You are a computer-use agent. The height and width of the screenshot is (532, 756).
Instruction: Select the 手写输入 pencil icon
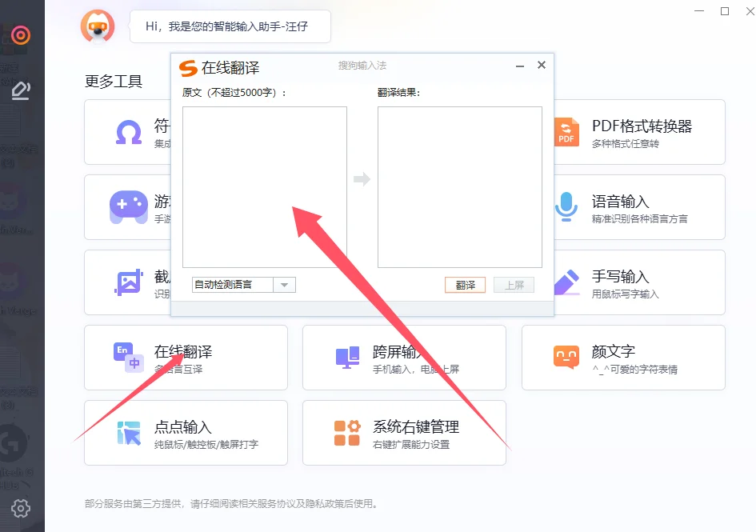coord(566,282)
